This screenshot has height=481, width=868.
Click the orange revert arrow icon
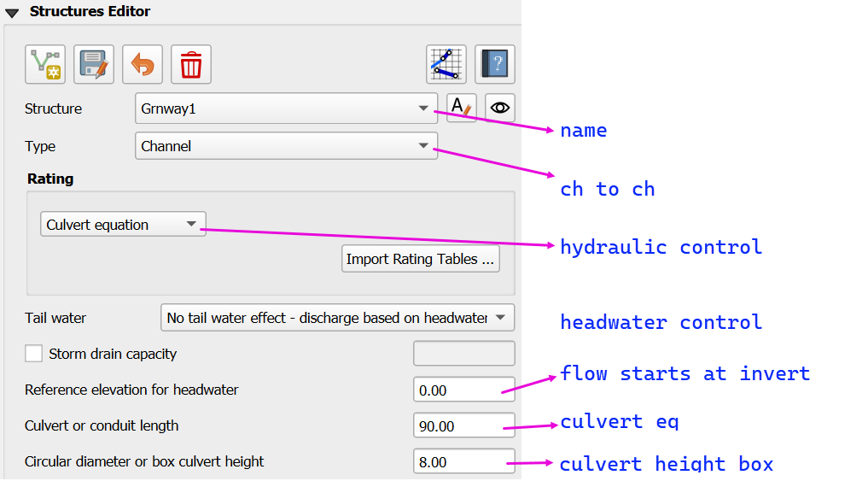(x=143, y=65)
